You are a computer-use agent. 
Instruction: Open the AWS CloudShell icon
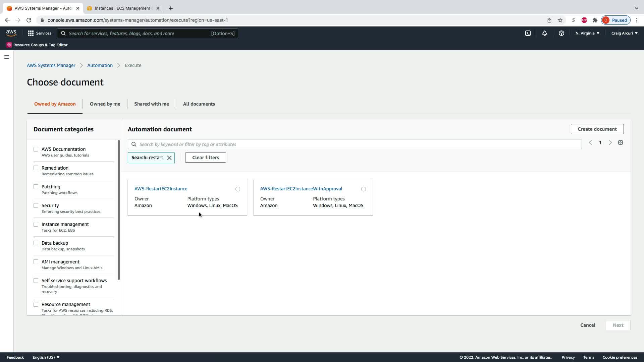pyautogui.click(x=528, y=33)
